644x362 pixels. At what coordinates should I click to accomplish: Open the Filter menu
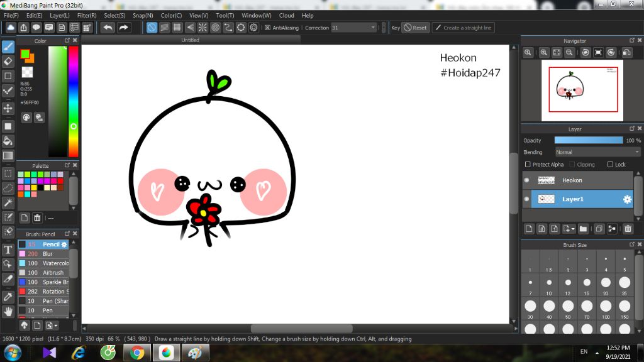pos(87,16)
